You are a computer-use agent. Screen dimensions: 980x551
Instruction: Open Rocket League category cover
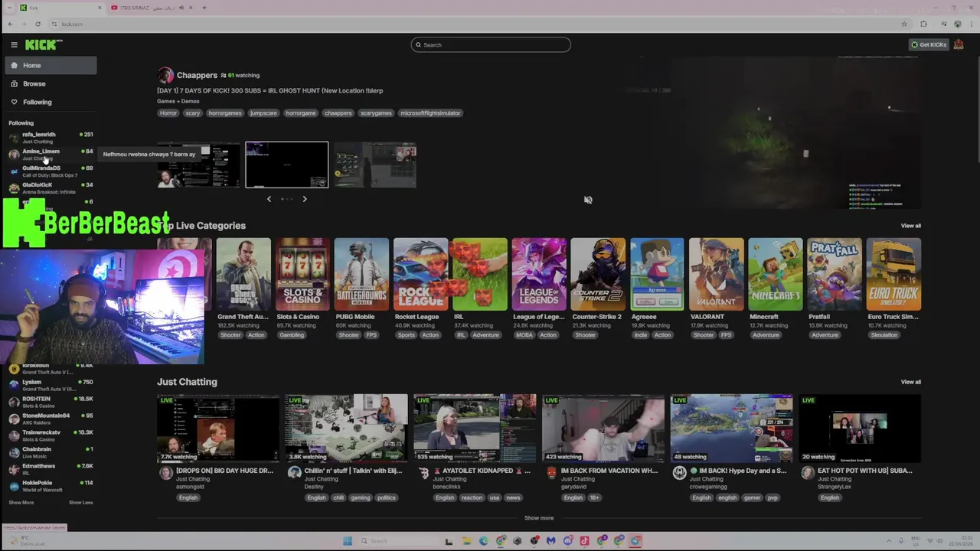420,274
